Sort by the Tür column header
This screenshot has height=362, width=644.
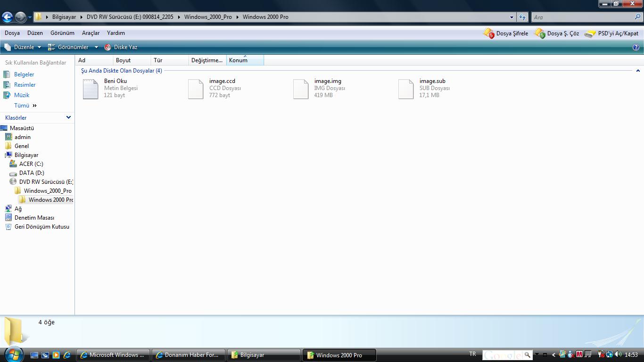(x=170, y=60)
